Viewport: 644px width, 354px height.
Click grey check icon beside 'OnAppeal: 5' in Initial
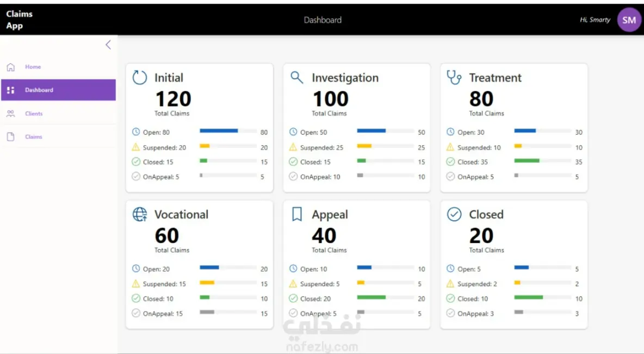[x=136, y=177]
